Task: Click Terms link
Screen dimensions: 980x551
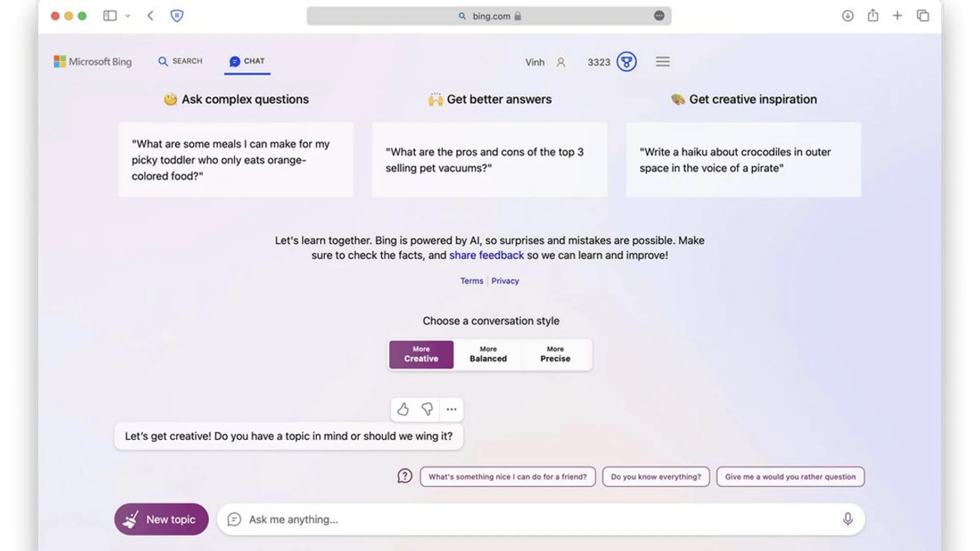Action: (472, 281)
